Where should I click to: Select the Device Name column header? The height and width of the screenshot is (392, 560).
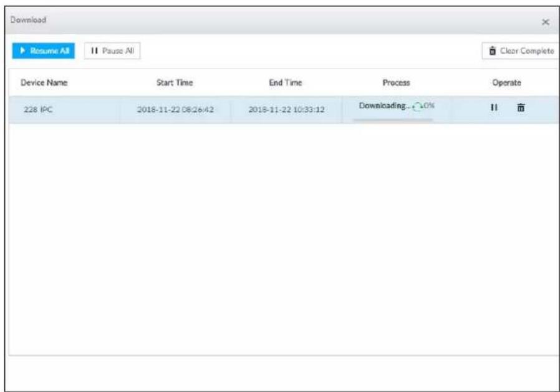(44, 82)
